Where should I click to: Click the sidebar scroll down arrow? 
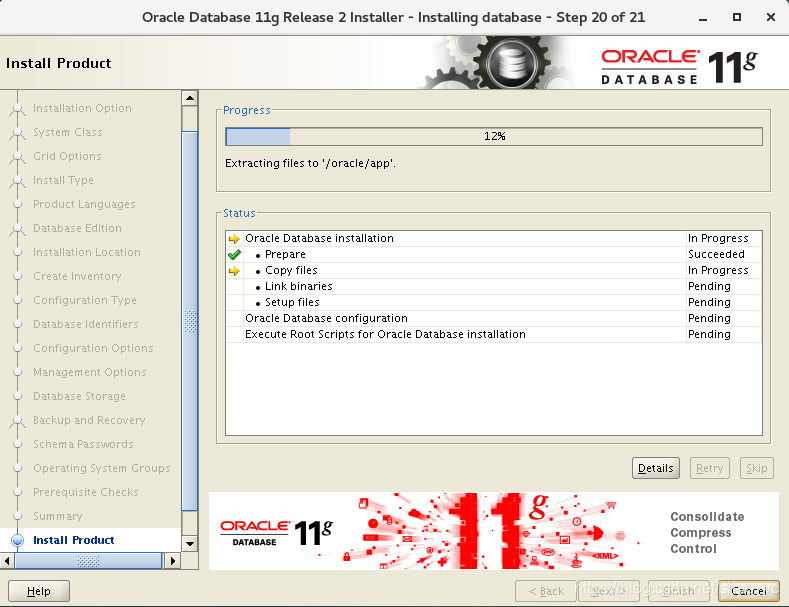tap(190, 544)
